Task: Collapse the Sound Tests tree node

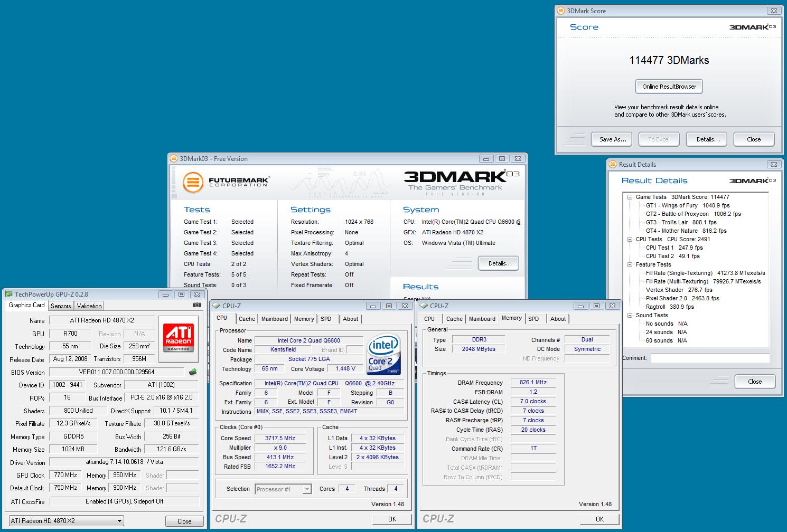Action: click(x=630, y=315)
